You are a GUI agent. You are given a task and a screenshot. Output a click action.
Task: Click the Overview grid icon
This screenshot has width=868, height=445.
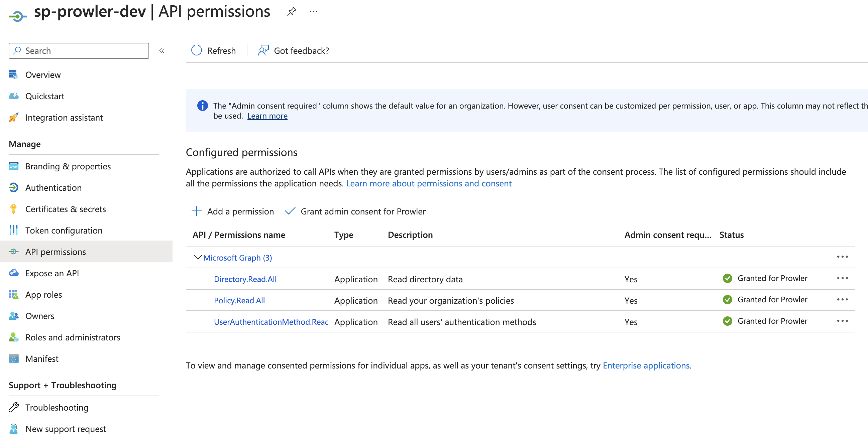pyautogui.click(x=13, y=75)
